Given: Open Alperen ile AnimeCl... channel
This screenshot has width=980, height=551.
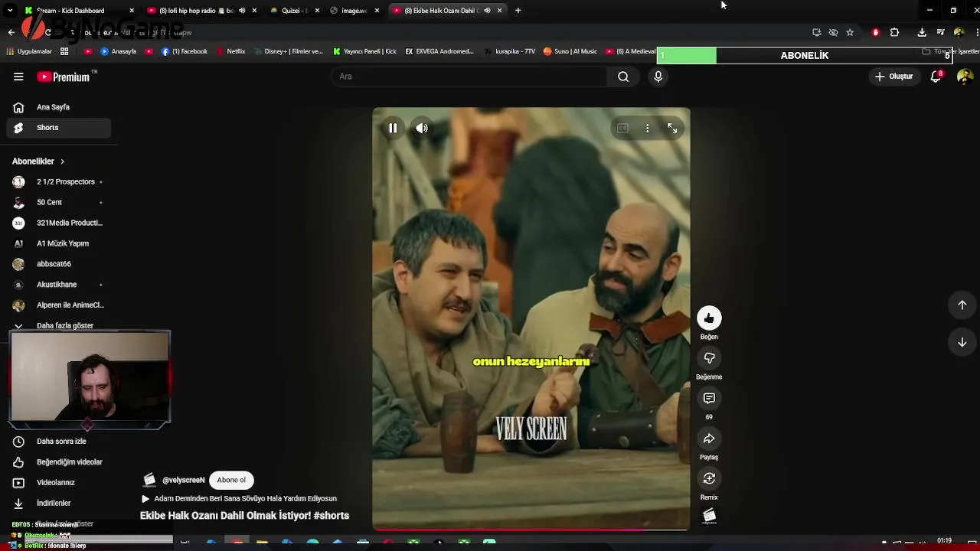Looking at the screenshot, I should (x=58, y=305).
